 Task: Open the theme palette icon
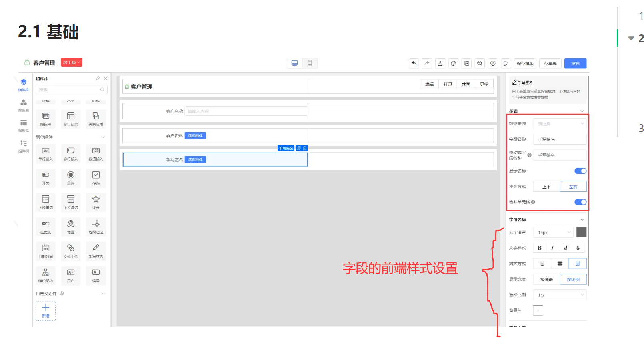click(454, 63)
